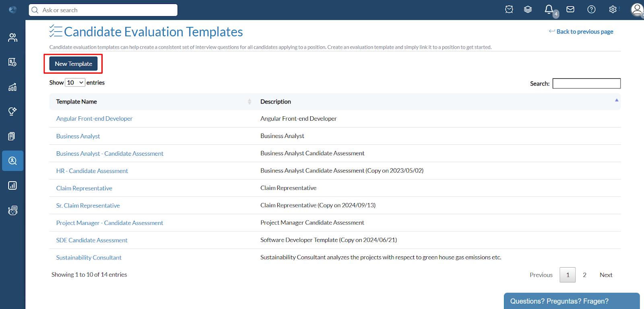The width and height of the screenshot is (644, 309).
Task: Click the 'Ask or search' field
Action: 103,10
